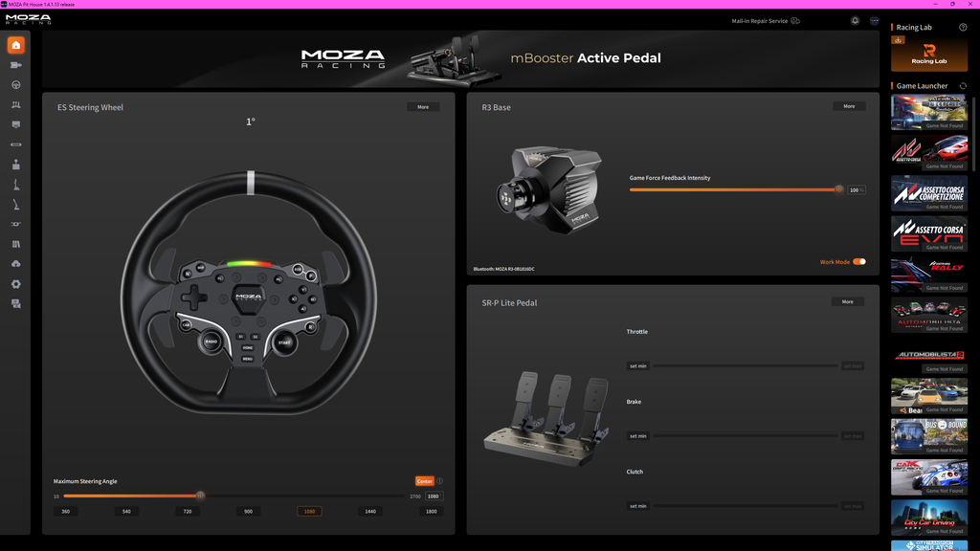Select the 720 steering angle preset
This screenshot has width=980, height=551.
(x=188, y=511)
